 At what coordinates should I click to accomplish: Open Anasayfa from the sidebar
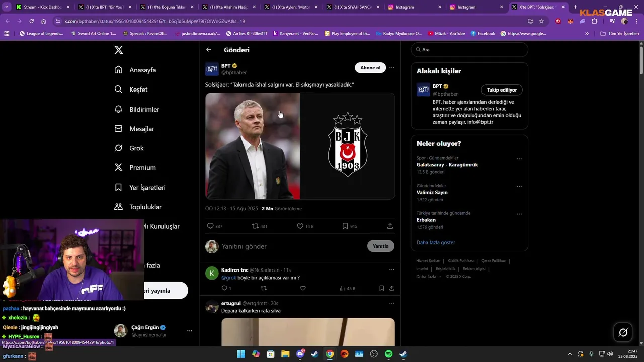click(x=135, y=70)
